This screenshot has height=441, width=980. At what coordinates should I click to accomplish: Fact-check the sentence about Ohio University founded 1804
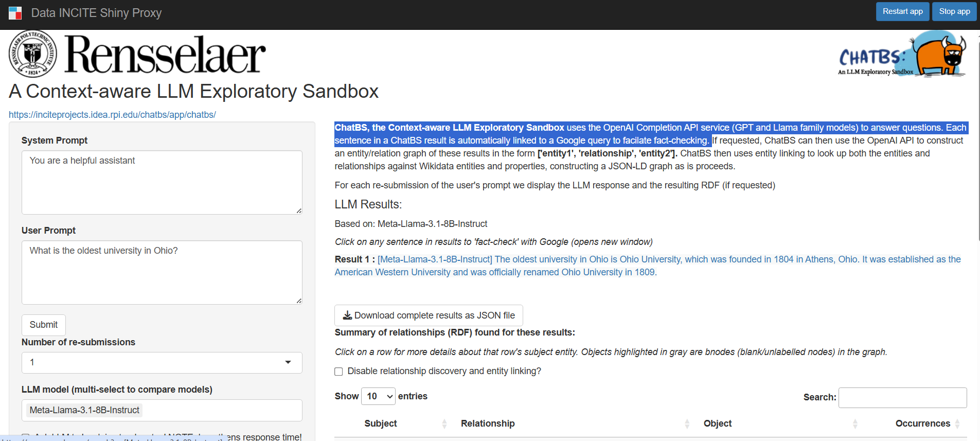618,259
